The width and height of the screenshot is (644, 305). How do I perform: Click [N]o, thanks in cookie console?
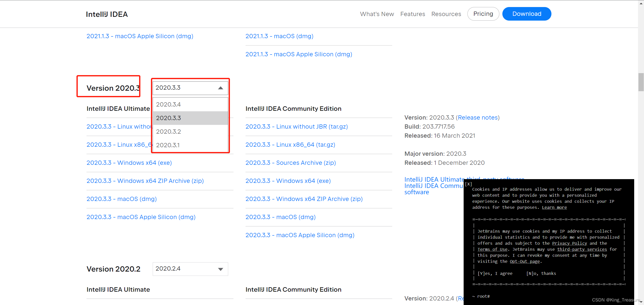[541, 273]
